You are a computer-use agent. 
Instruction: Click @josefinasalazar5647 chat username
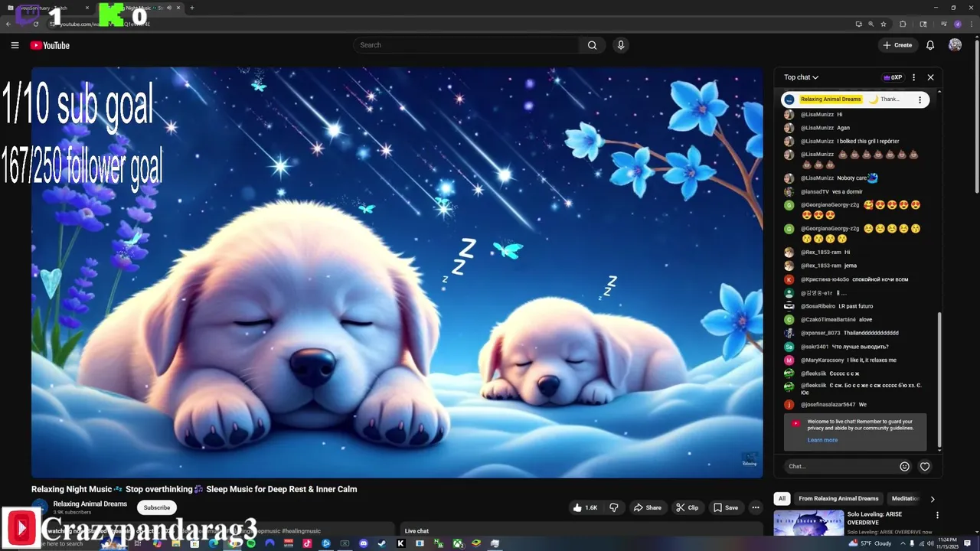(828, 404)
